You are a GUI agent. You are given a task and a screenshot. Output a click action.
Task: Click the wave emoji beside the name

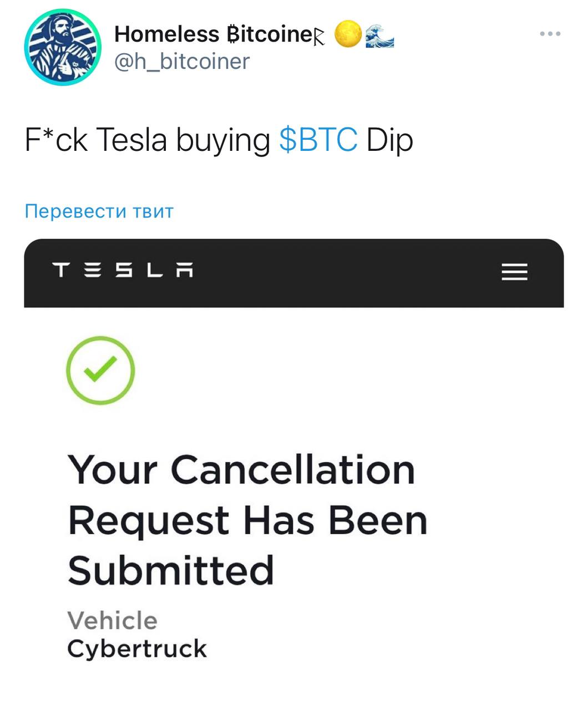pos(380,34)
